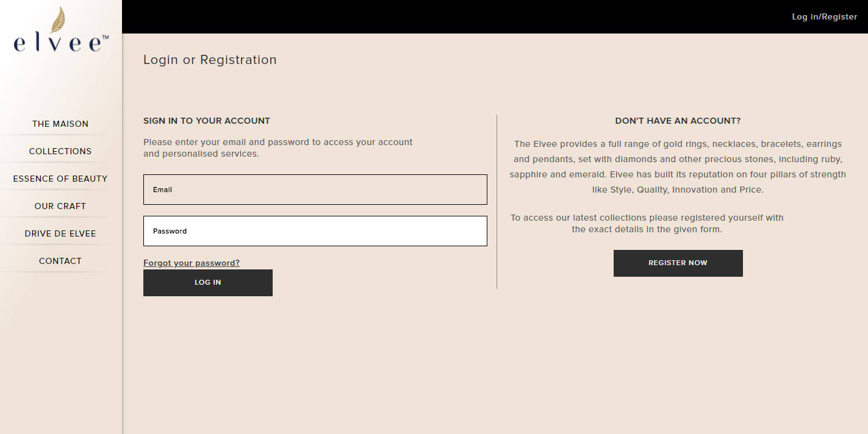The height and width of the screenshot is (434, 868).
Task: Click into the Password field
Action: 315,231
